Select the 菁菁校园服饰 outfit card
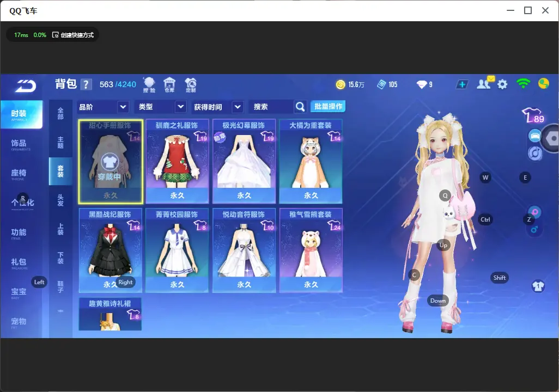This screenshot has height=392, width=559. (177, 250)
